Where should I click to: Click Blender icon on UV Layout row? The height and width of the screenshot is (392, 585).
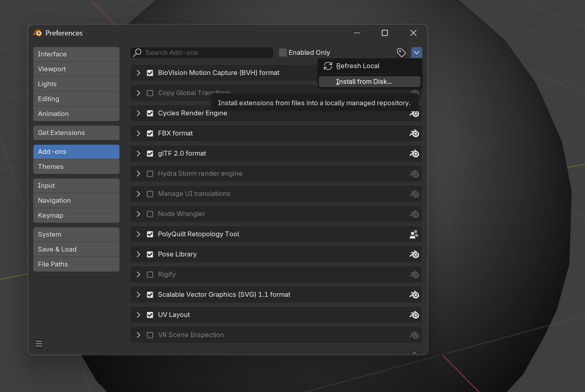point(414,315)
